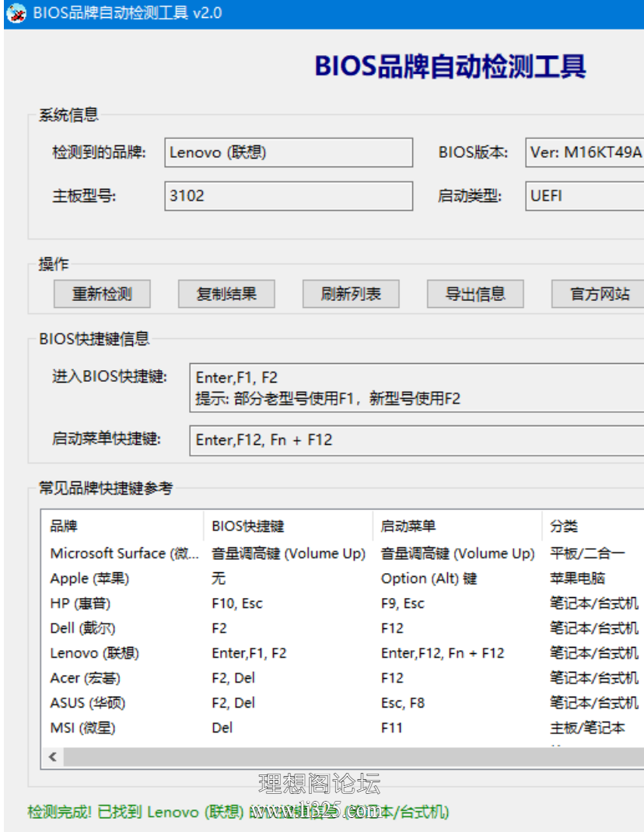This screenshot has width=644, height=832.
Task: Click the F11 cell in MSI row
Action: coord(391,728)
